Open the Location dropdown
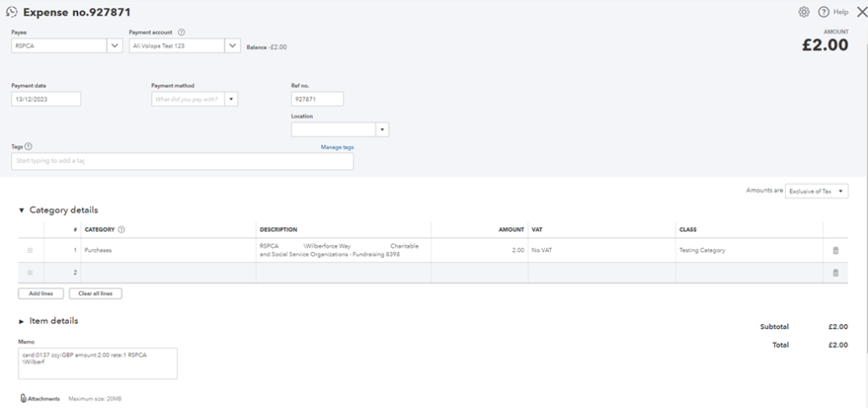The height and width of the screenshot is (408, 868). [382, 130]
